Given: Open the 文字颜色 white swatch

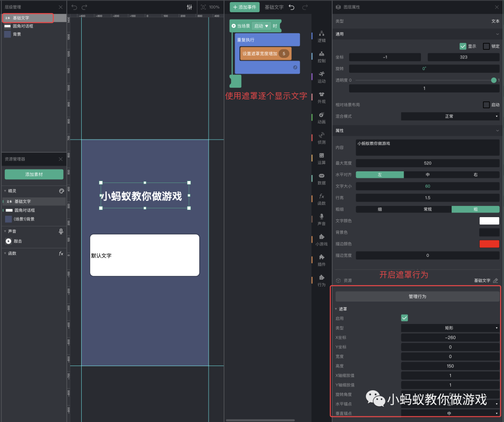Looking at the screenshot, I should click(x=489, y=221).
